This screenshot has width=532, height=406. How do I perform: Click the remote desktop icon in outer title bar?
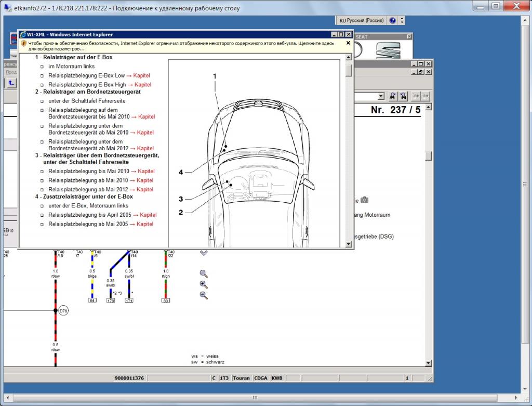click(8, 8)
